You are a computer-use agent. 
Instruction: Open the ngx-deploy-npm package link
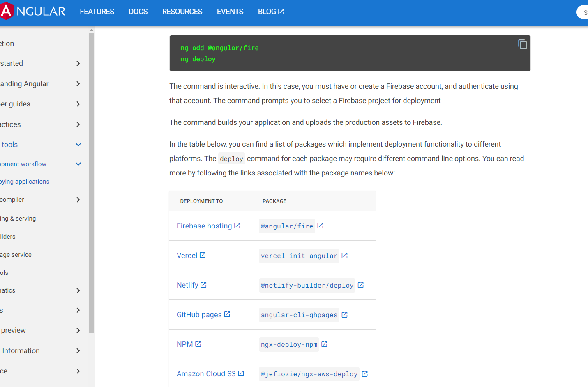point(289,344)
